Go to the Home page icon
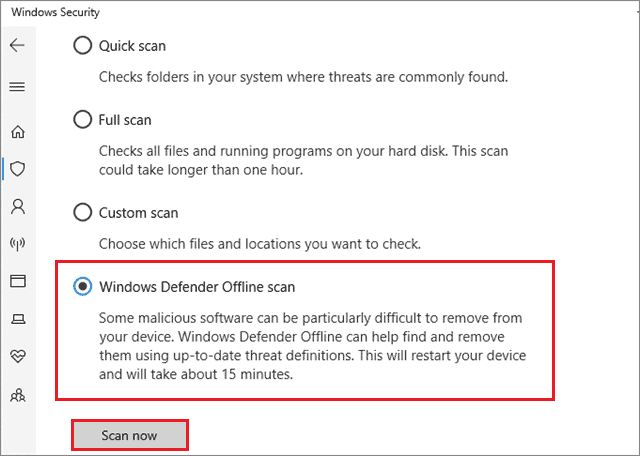640x456 pixels. pyautogui.click(x=17, y=132)
